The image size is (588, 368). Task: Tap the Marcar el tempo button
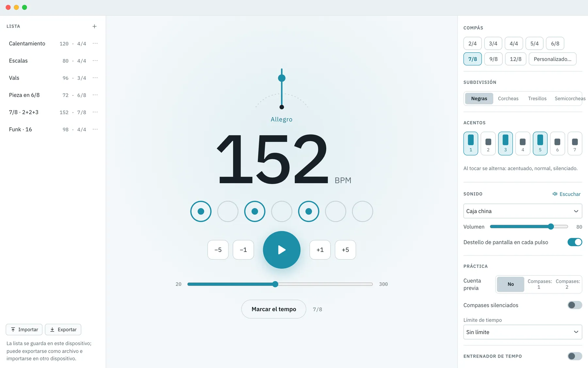[274, 309]
